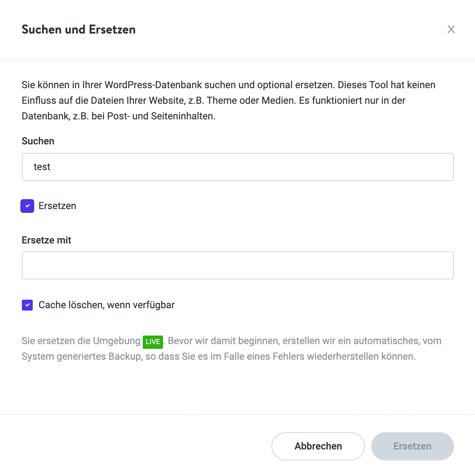
Task: Click the disabled Ersetzen button
Action: tap(412, 446)
